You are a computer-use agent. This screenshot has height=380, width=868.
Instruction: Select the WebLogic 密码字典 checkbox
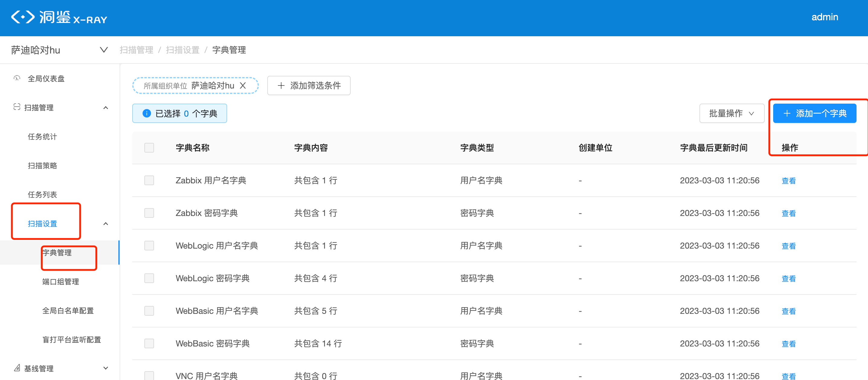(149, 278)
